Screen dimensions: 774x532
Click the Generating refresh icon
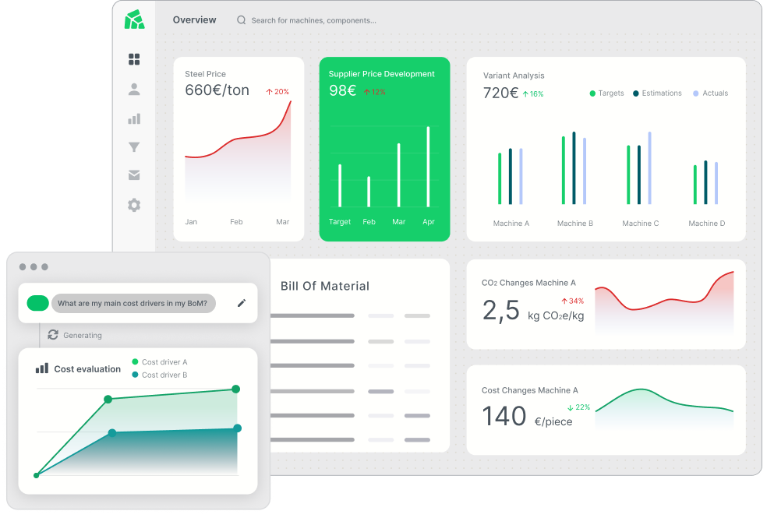click(53, 335)
